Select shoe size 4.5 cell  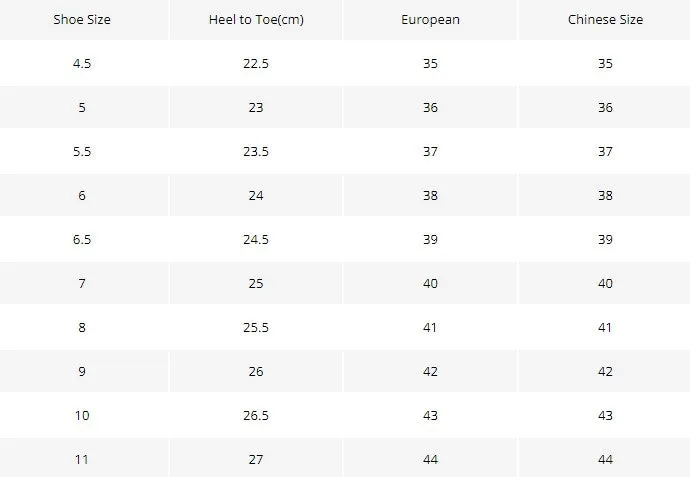click(x=82, y=63)
